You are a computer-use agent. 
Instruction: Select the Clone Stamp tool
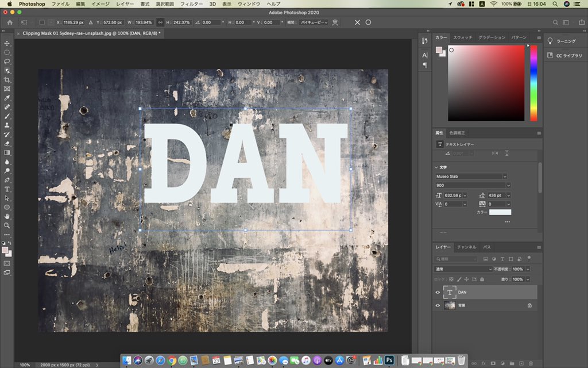(x=7, y=125)
